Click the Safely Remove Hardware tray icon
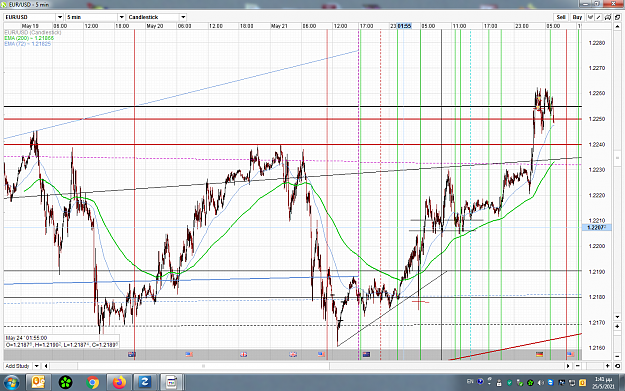The image size is (625, 391). pos(520,383)
